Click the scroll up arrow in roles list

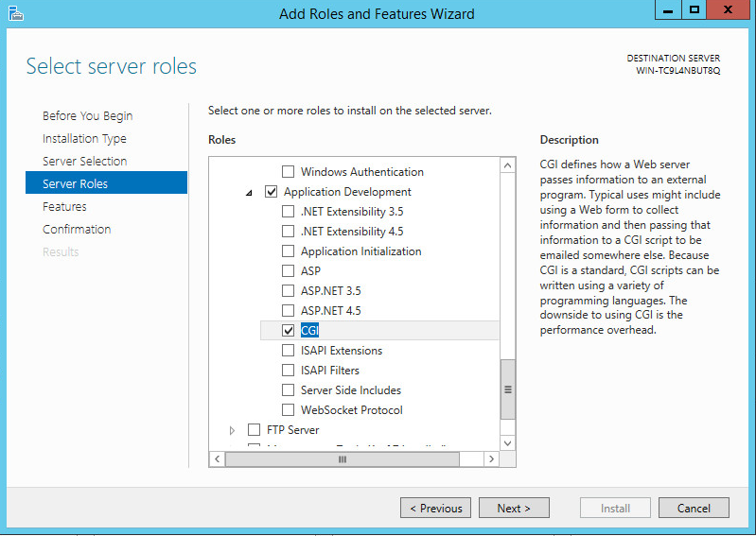coord(507,165)
